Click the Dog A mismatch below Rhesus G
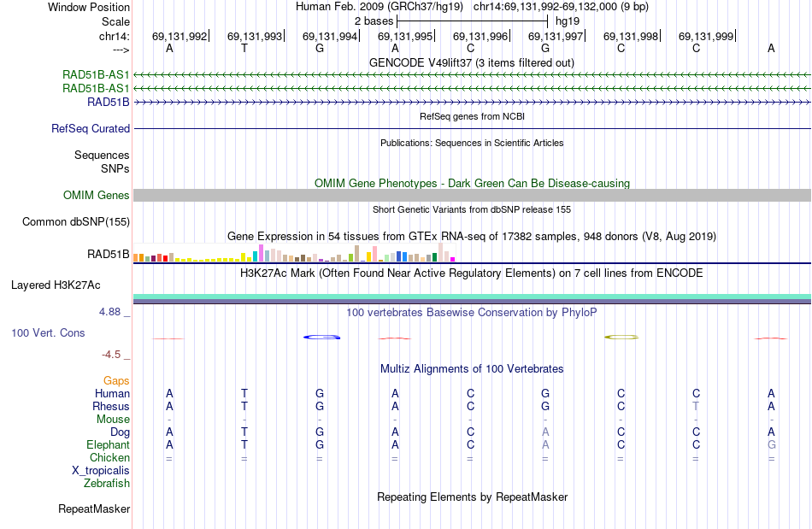This screenshot has height=529, width=812. tap(545, 432)
